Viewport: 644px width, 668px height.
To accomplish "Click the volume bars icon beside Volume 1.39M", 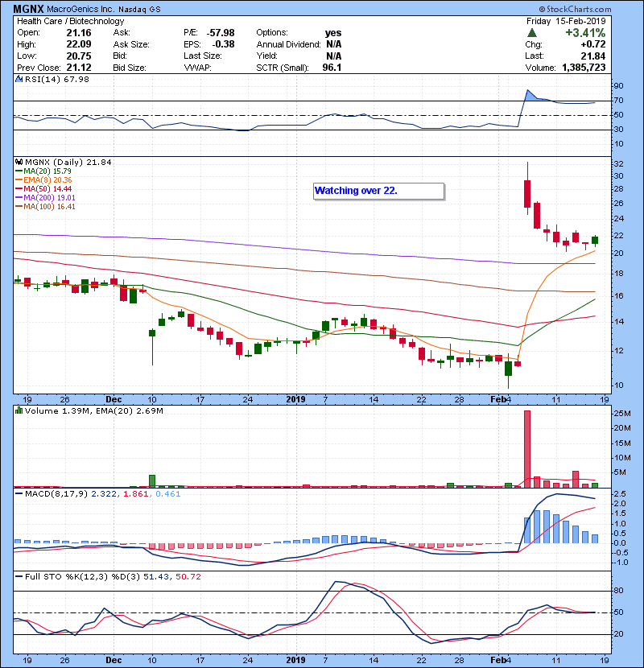I will coord(19,410).
